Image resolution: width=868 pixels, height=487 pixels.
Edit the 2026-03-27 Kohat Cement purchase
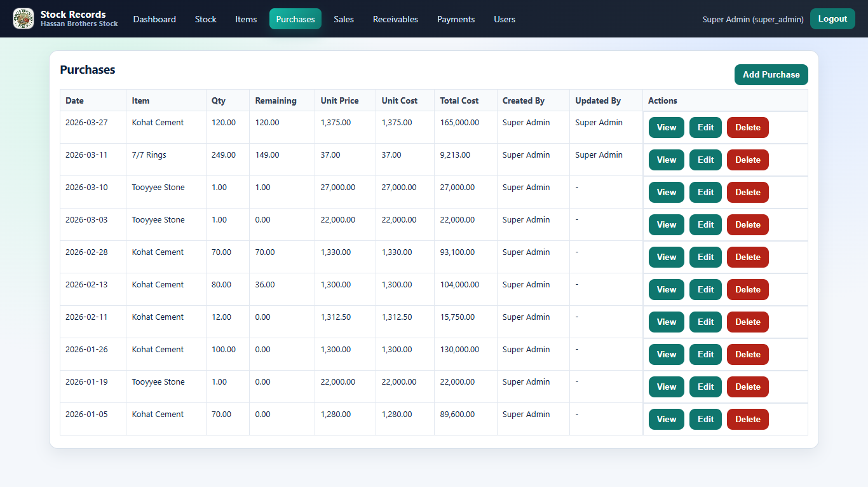point(705,127)
